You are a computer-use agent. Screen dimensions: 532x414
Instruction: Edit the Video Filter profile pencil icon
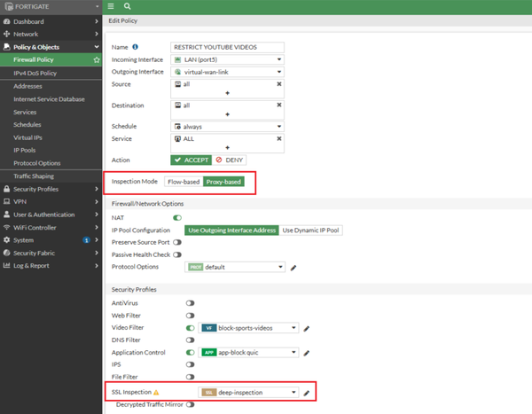(x=306, y=328)
